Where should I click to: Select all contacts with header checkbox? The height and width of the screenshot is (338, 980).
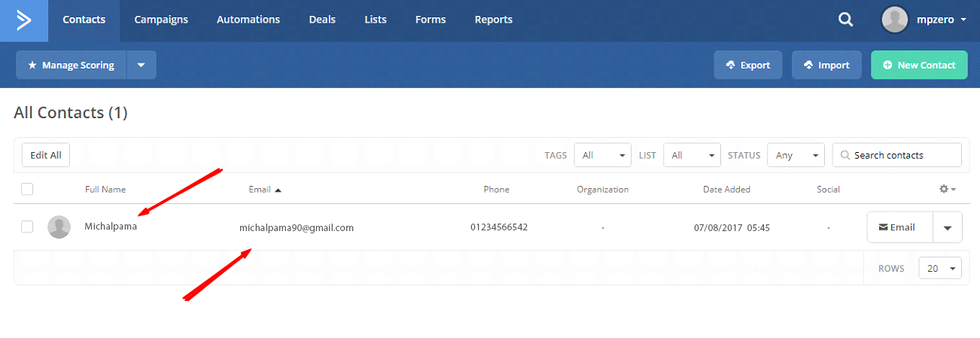coord(27,189)
